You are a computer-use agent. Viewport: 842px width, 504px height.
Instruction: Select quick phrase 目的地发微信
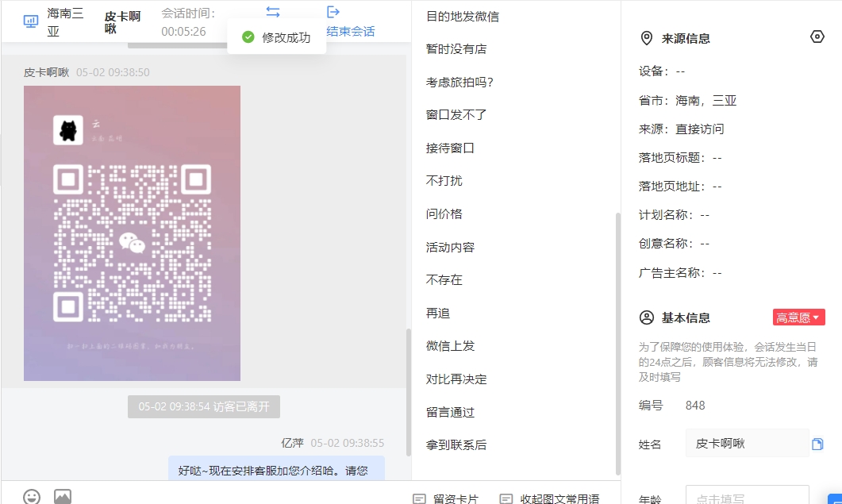pos(463,17)
